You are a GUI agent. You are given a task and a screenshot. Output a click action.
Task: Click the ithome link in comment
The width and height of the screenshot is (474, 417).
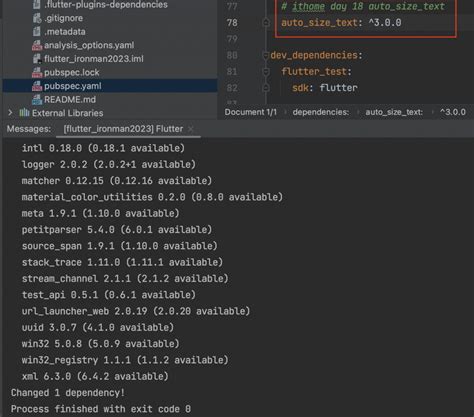point(308,7)
